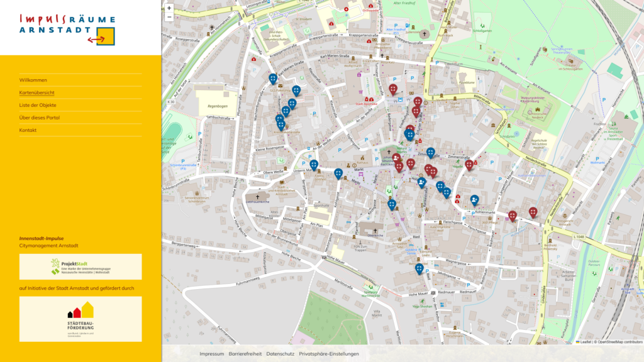Open the Kartenübersicht page

[x=36, y=93]
